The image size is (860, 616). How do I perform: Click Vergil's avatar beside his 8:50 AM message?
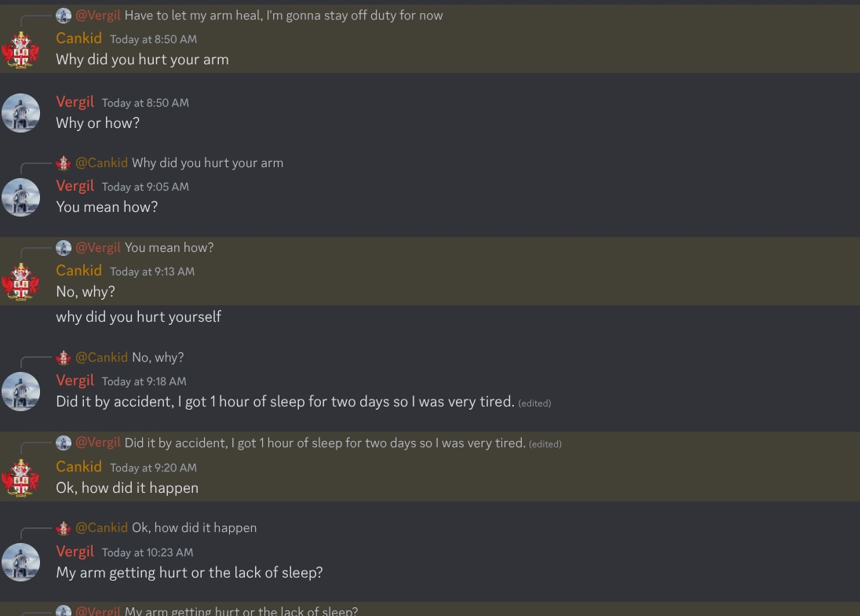[21, 112]
